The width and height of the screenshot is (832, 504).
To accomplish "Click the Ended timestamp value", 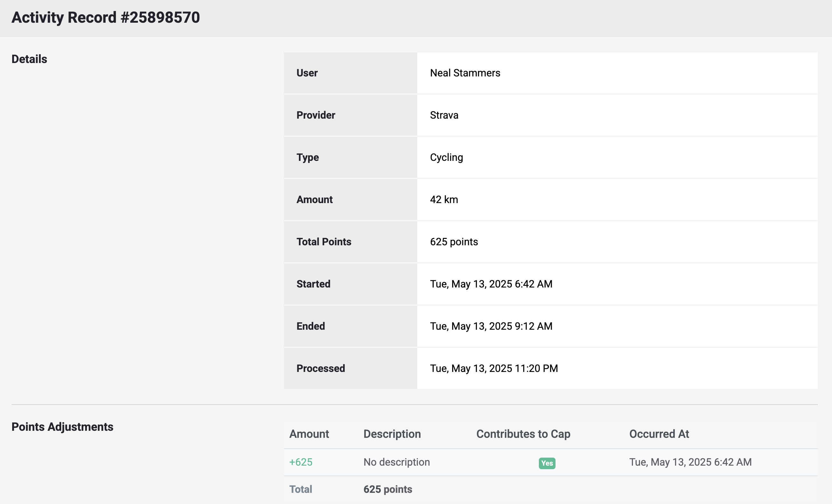I will (490, 326).
